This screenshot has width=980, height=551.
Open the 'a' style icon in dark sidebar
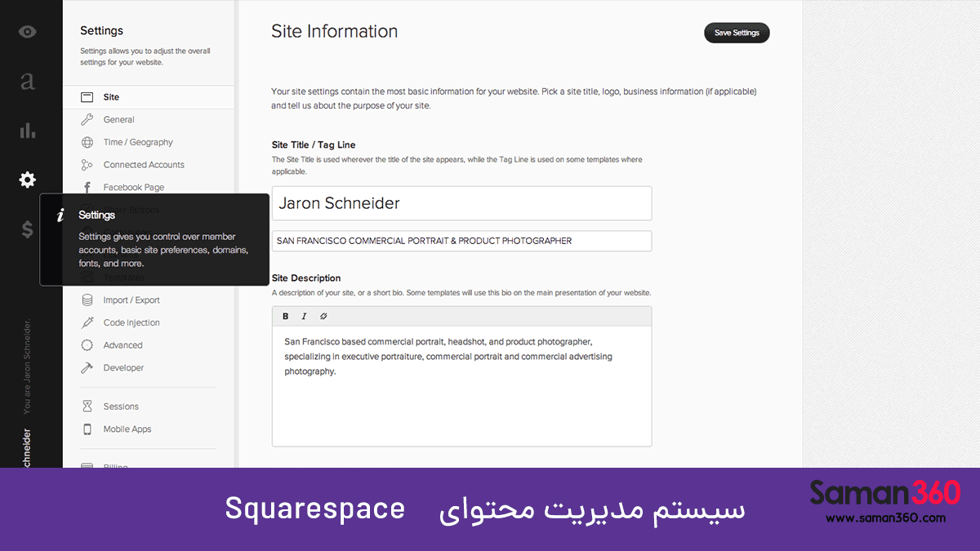(x=28, y=81)
